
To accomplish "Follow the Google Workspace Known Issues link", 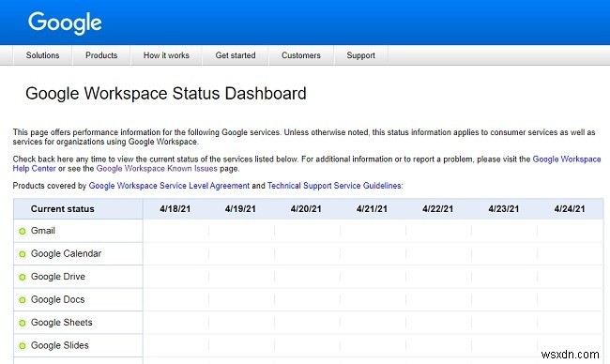I will pos(157,168).
